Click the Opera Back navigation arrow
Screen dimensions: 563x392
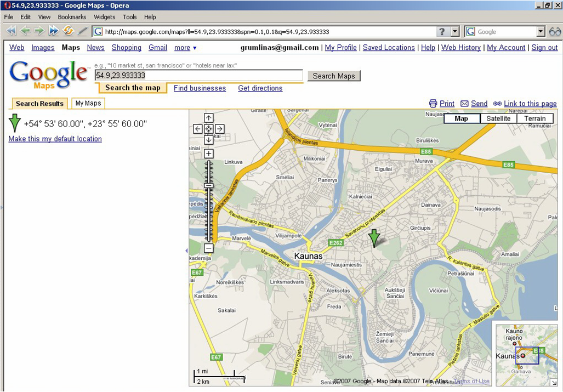[25, 31]
